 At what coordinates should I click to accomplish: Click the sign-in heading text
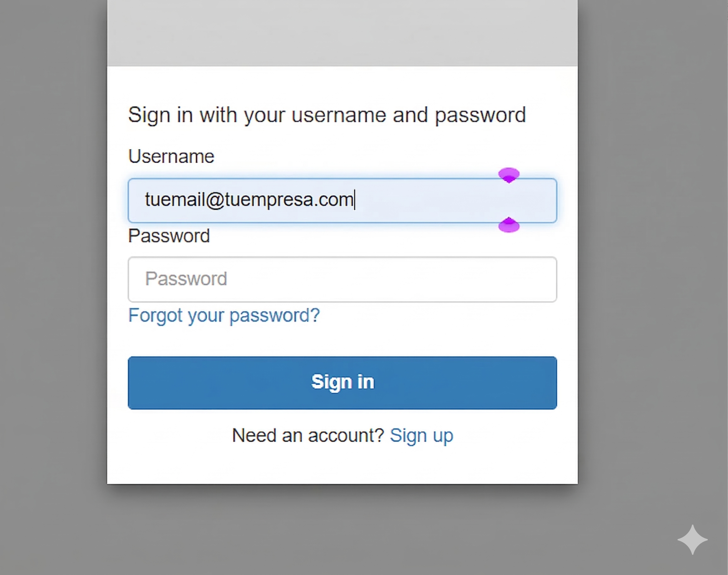pyautogui.click(x=326, y=115)
